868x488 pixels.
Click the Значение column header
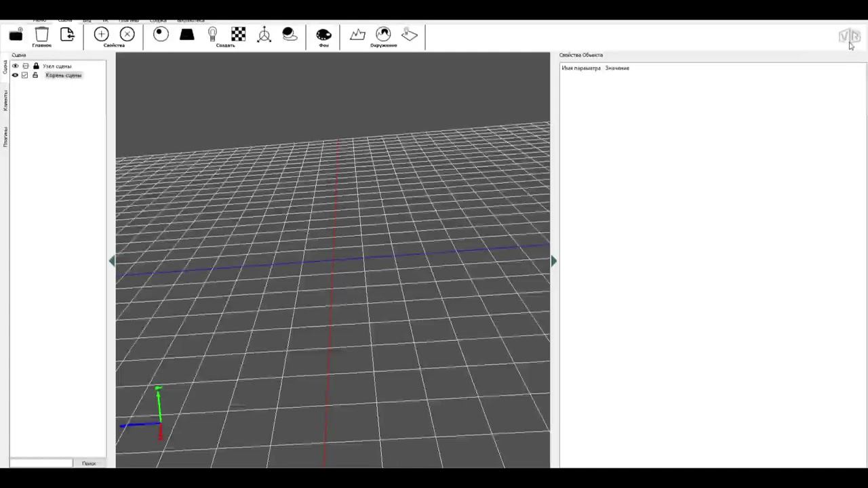(617, 68)
